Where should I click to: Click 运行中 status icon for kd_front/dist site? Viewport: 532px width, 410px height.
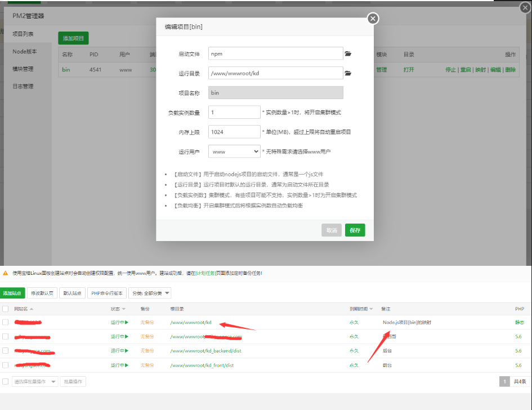(127, 366)
